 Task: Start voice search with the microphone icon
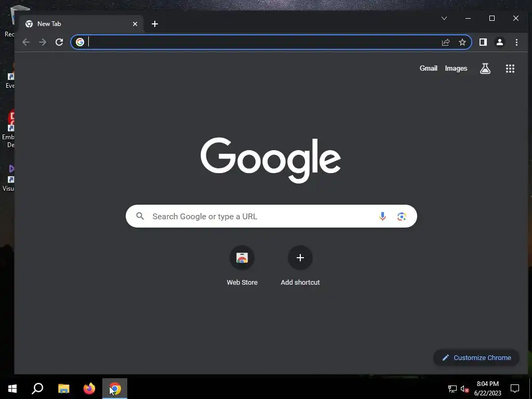(382, 217)
